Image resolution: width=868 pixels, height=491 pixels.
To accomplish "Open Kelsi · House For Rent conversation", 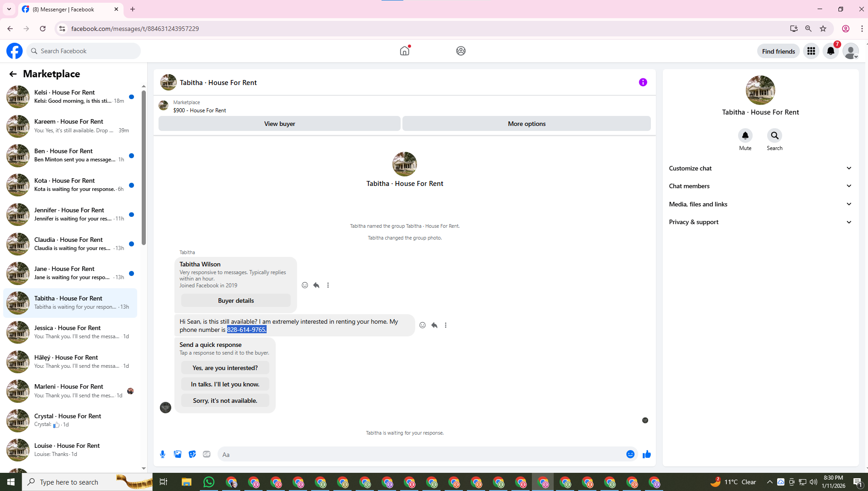I will click(70, 96).
